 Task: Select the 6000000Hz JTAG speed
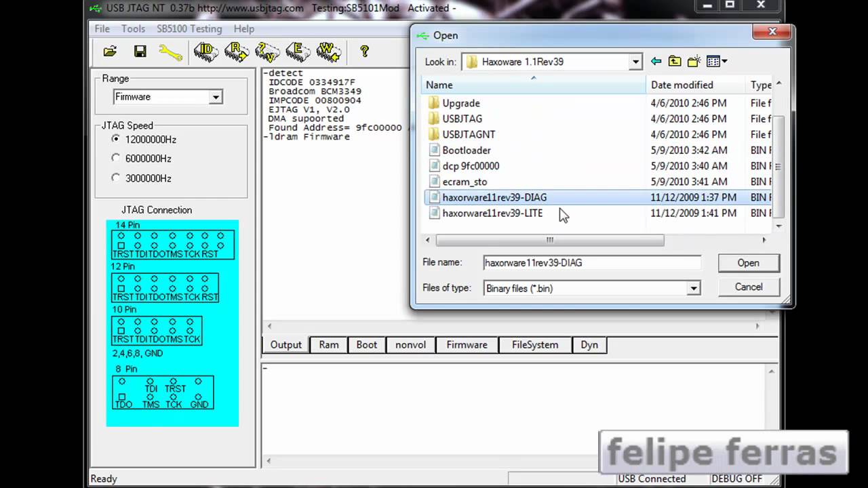115,159
